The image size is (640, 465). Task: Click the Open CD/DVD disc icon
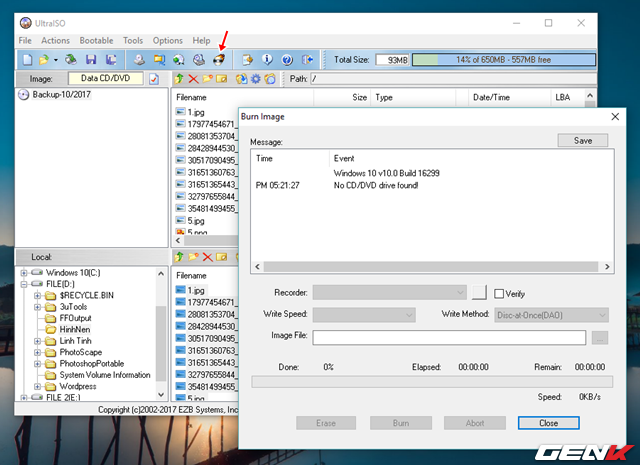point(71,60)
